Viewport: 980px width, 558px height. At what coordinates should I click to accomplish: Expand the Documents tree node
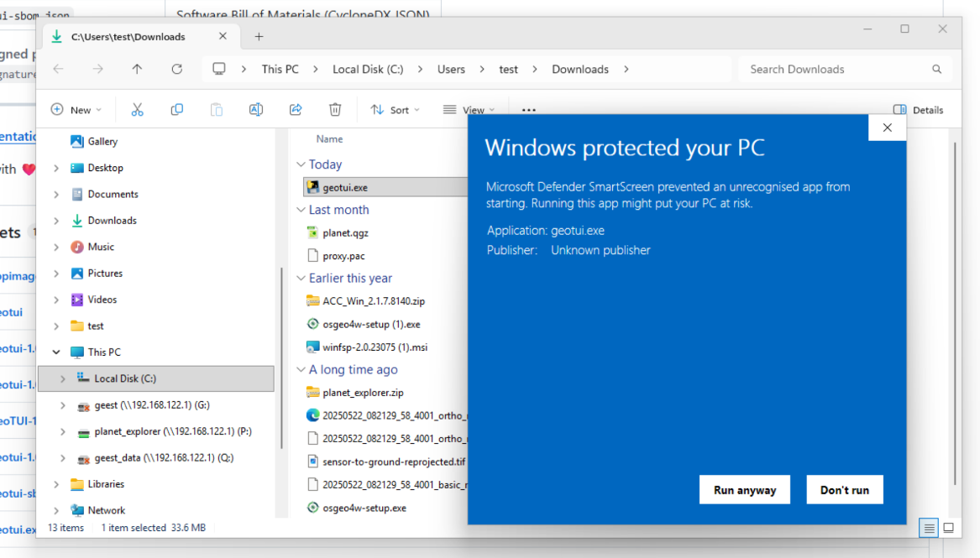coord(56,194)
